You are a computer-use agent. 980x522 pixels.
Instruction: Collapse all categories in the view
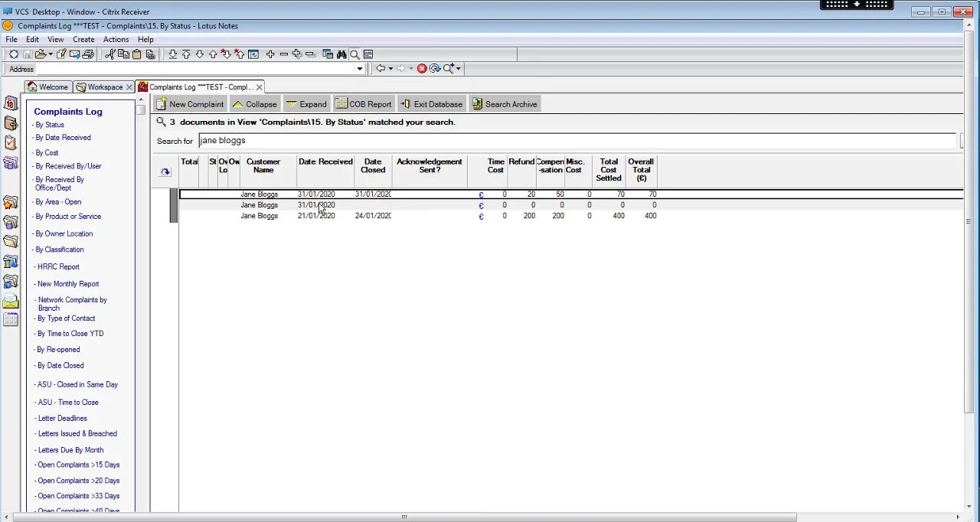(x=254, y=104)
